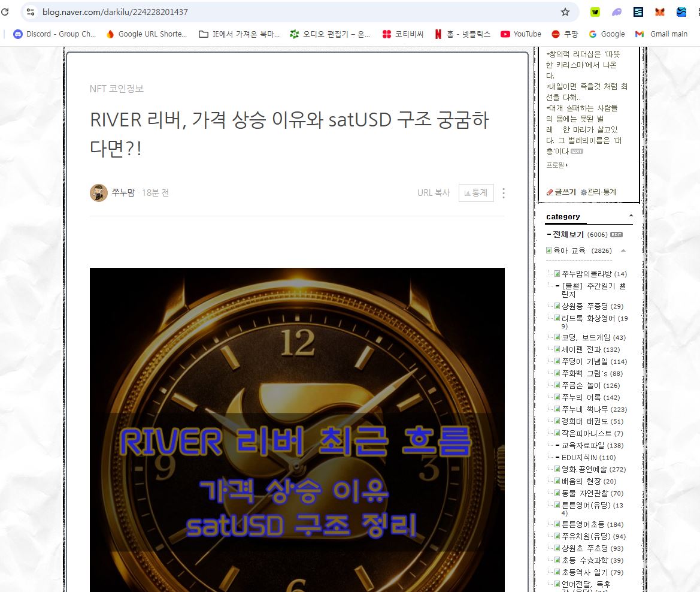Click the EDIT badge under profile intro
This screenshot has height=592, width=700.
click(x=577, y=152)
